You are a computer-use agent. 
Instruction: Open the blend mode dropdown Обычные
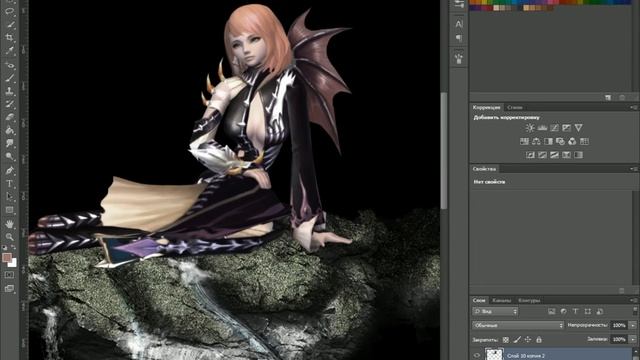point(518,325)
